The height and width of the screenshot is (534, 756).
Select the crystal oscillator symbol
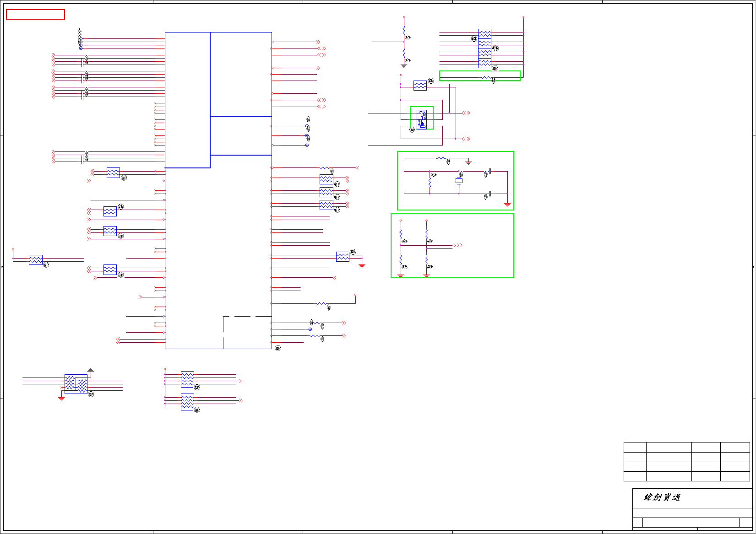(x=459, y=181)
